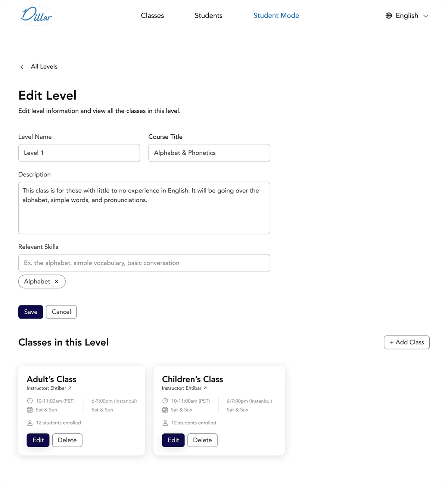Image resolution: width=448 pixels, height=486 pixels.
Task: Click the clock icon in Adult's Class
Action: (30, 401)
